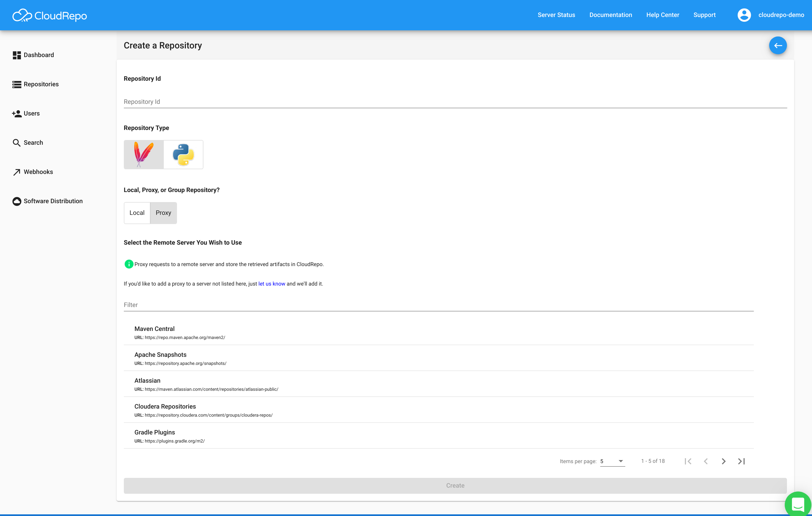Click the green info icon
This screenshot has height=516, width=812.
point(129,264)
